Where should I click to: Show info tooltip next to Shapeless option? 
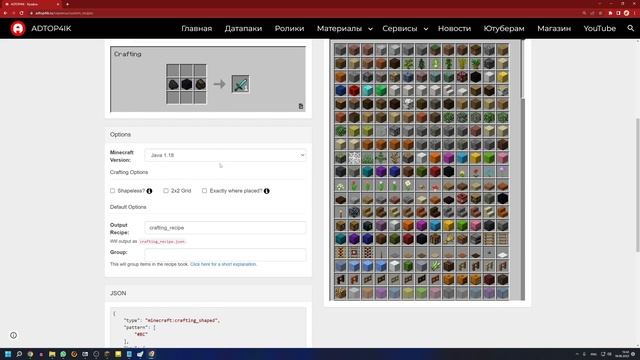149,191
